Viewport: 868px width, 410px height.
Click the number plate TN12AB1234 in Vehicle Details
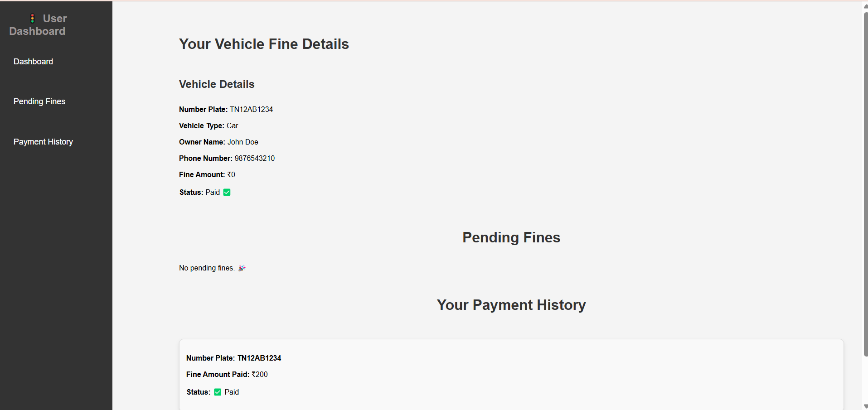(x=251, y=109)
